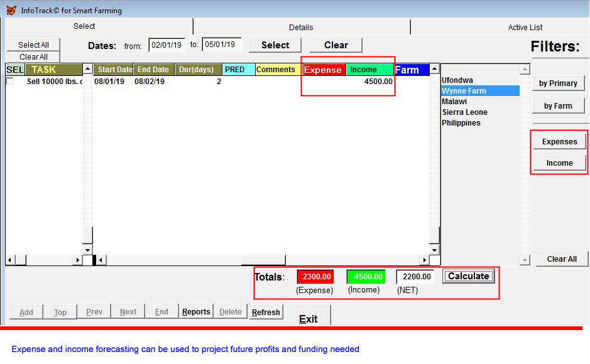This screenshot has width=590, height=364.
Task: Tick the SEL checkbox for the Sell task
Action: pyautogui.click(x=9, y=82)
